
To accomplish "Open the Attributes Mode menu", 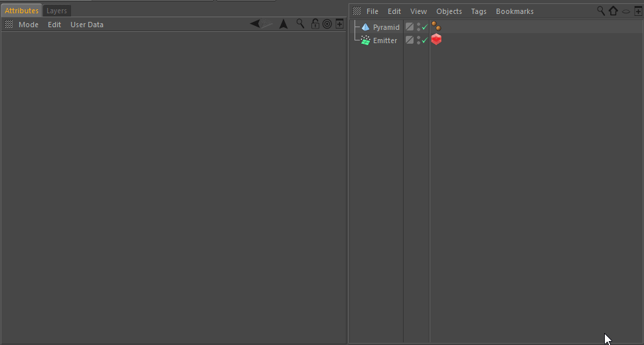I will click(x=29, y=25).
